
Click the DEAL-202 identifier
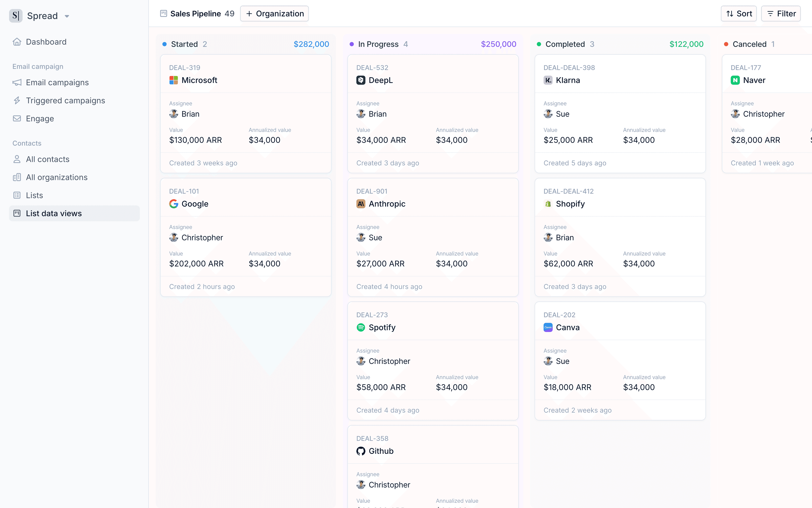click(559, 315)
